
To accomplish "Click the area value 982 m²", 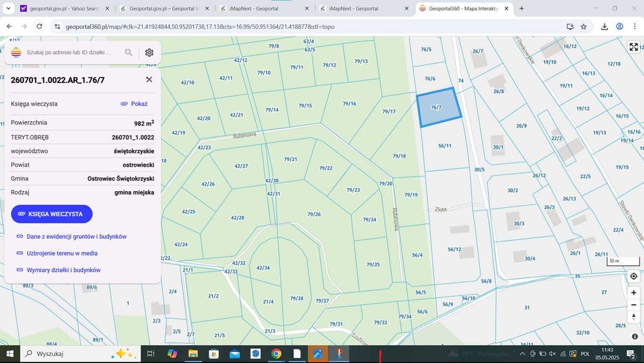I will pos(144,123).
